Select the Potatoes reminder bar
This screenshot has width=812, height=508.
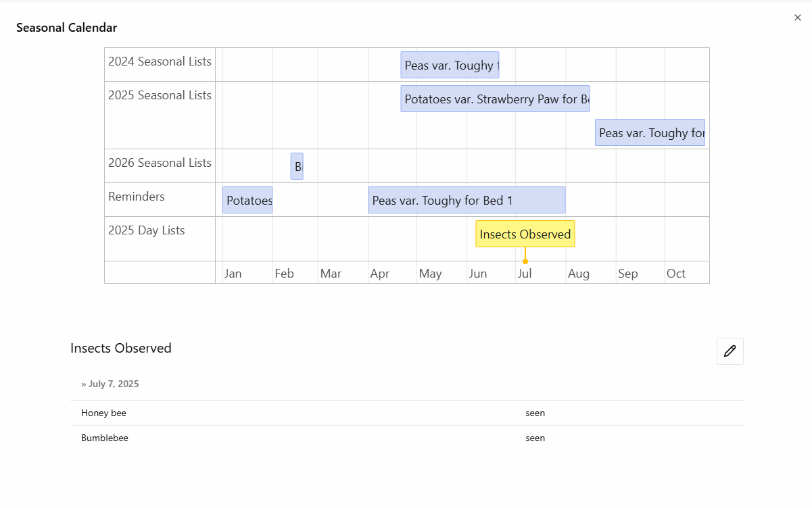(247, 200)
